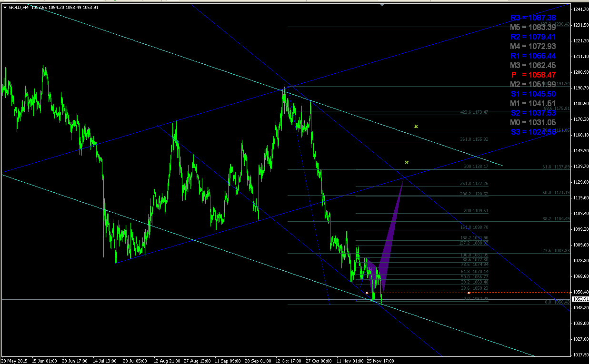Click the red P = 1058.47 pivot label
Image resolution: width=589 pixels, height=364 pixels.
(533, 75)
